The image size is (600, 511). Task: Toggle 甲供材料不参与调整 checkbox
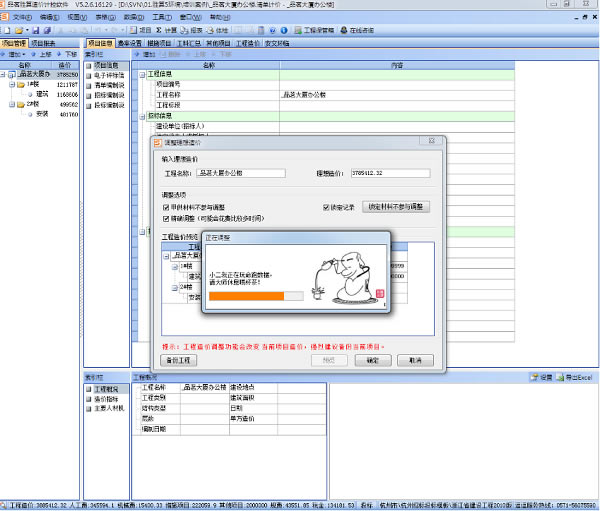click(166, 207)
